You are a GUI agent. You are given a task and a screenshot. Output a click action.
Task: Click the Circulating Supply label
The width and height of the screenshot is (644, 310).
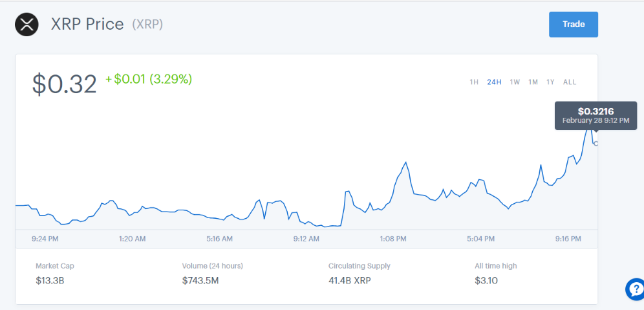click(360, 266)
